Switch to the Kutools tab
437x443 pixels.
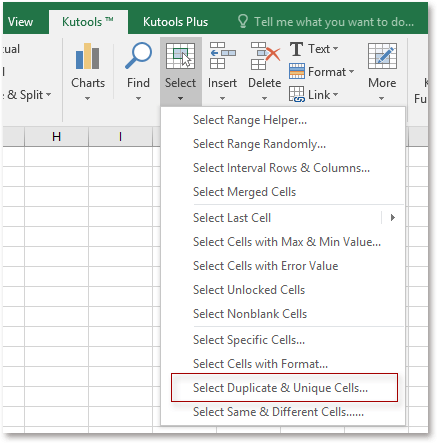(88, 22)
